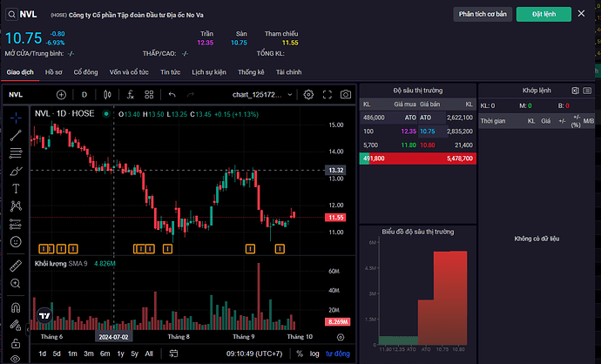Image resolution: width=601 pixels, height=364 pixels.
Task: Set chart range to All
Action: pyautogui.click(x=149, y=354)
